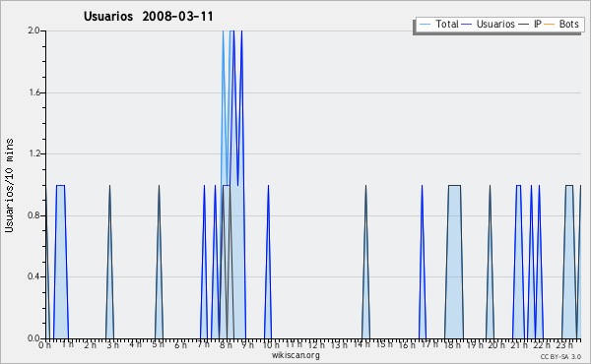Click the y-axis value '0.0'
This screenshot has width=591, height=364.
(33, 338)
